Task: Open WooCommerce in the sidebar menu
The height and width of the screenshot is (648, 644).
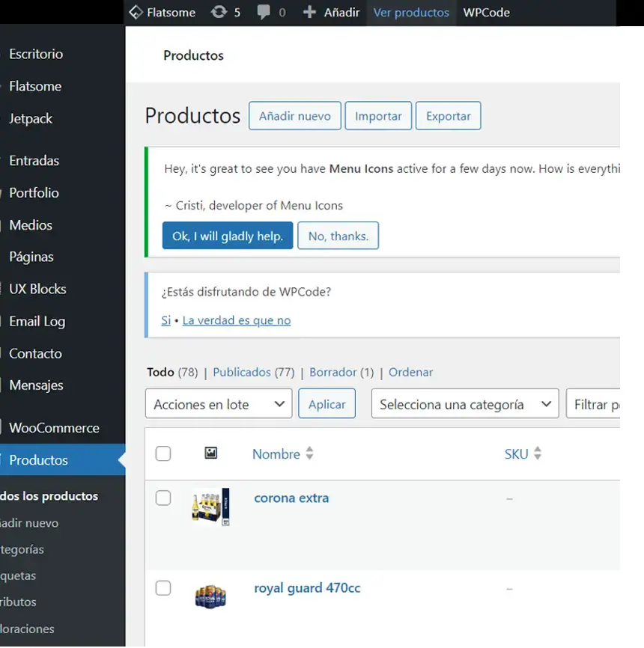Action: coord(54,428)
